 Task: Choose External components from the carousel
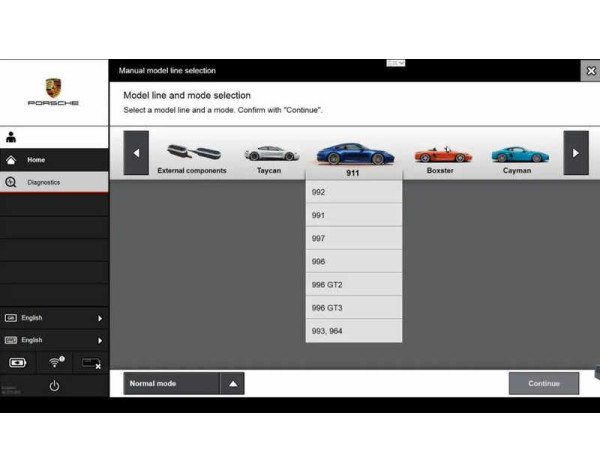pyautogui.click(x=192, y=158)
